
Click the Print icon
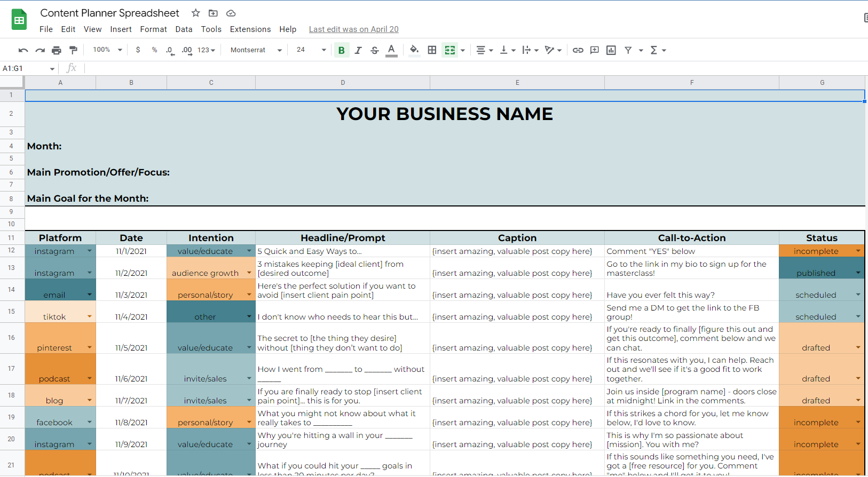coord(57,50)
